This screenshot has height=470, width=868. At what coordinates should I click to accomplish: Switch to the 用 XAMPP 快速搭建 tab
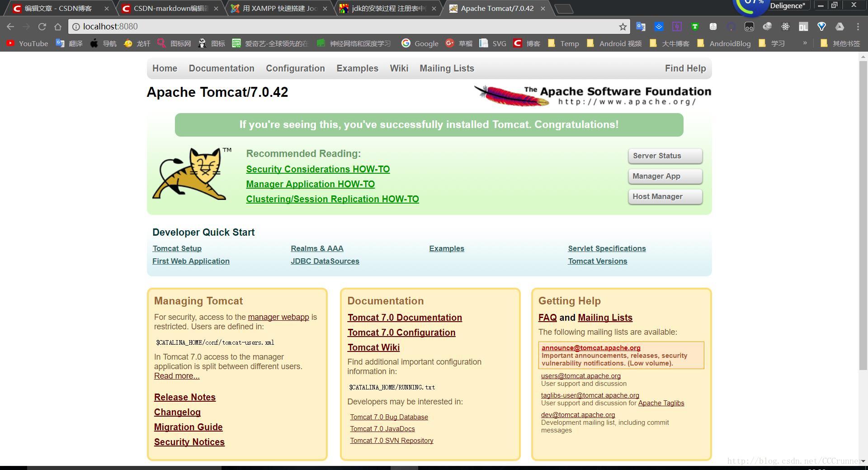coord(279,8)
